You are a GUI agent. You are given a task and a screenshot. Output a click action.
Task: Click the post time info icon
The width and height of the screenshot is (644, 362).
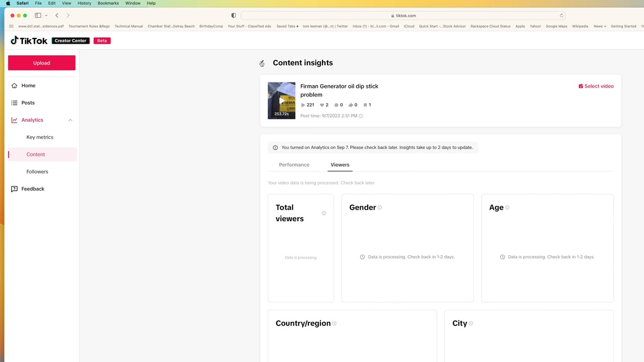point(361,116)
